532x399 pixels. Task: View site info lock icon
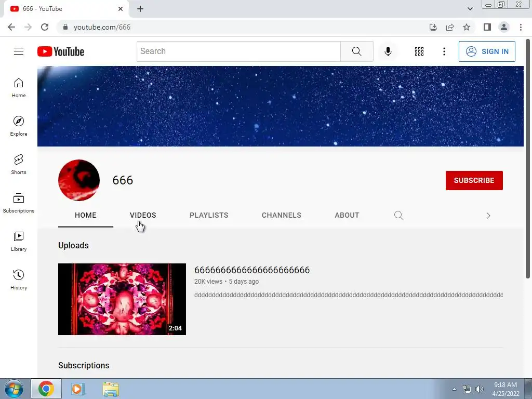point(65,27)
